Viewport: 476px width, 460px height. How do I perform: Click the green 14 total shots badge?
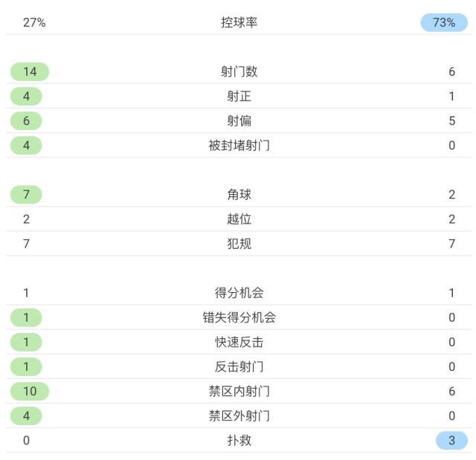point(29,71)
